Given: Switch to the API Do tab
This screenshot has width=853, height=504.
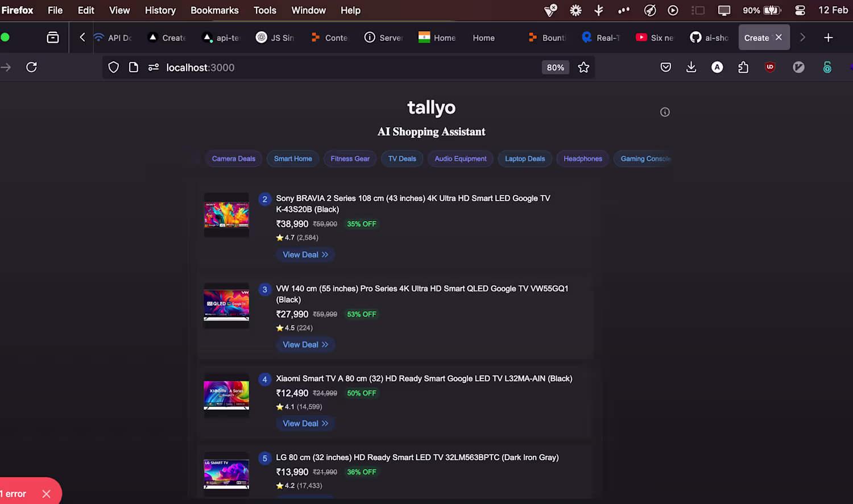Looking at the screenshot, I should click(x=113, y=38).
